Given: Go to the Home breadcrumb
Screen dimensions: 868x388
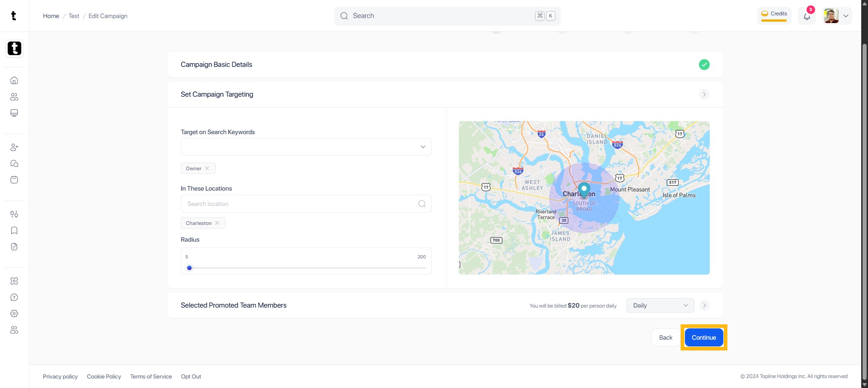Looking at the screenshot, I should click(x=51, y=16).
